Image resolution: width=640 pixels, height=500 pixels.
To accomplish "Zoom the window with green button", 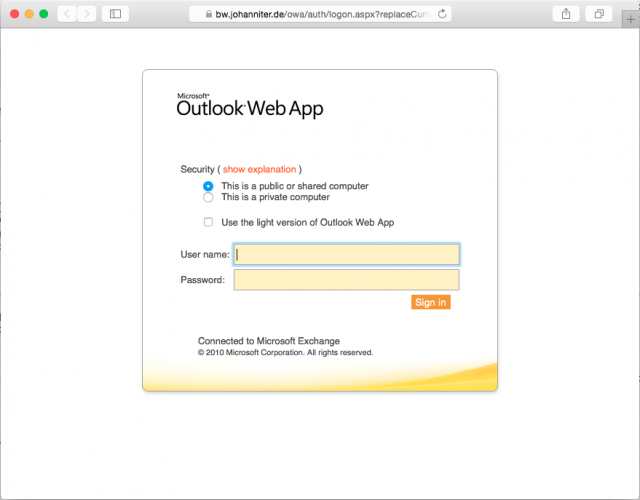I will pos(44,14).
